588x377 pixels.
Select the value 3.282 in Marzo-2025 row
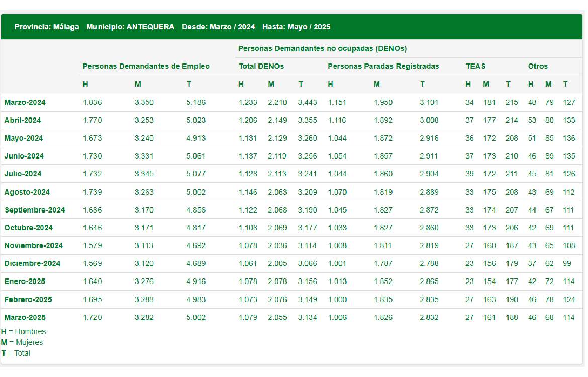pos(144,318)
